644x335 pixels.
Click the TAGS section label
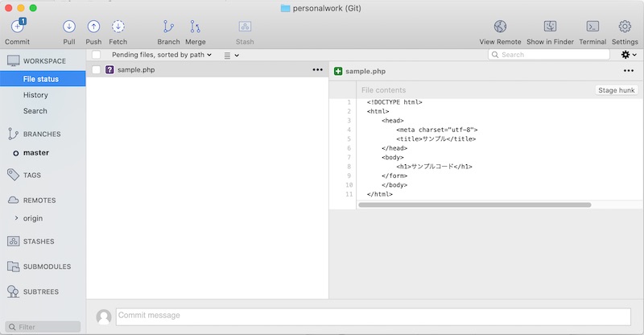[32, 175]
